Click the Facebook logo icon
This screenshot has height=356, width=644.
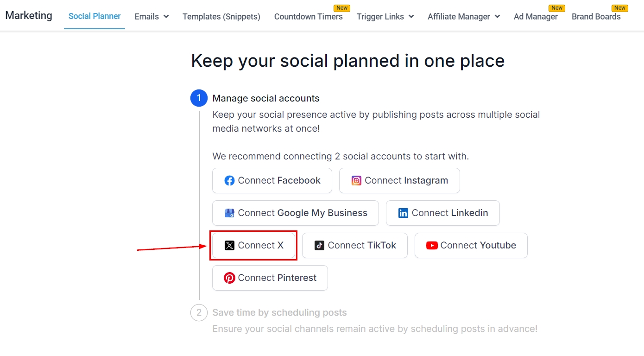pos(229,181)
